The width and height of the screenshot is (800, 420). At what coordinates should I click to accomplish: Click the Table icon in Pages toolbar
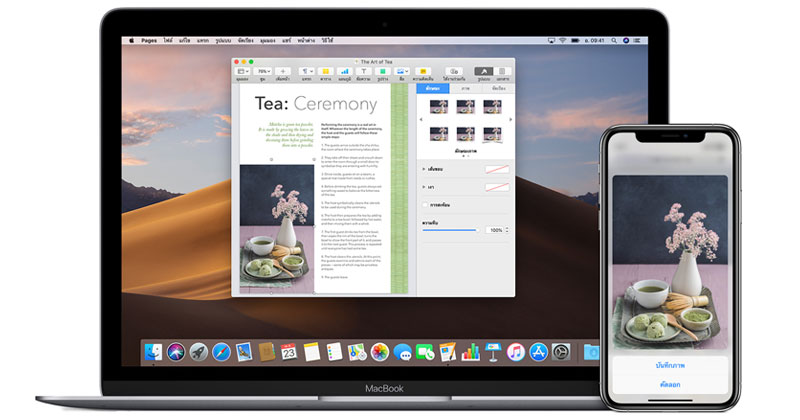tap(325, 72)
